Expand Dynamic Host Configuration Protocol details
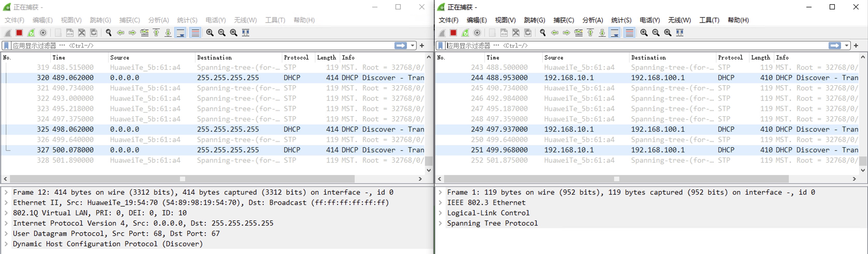868x254 pixels. pyautogui.click(x=6, y=244)
